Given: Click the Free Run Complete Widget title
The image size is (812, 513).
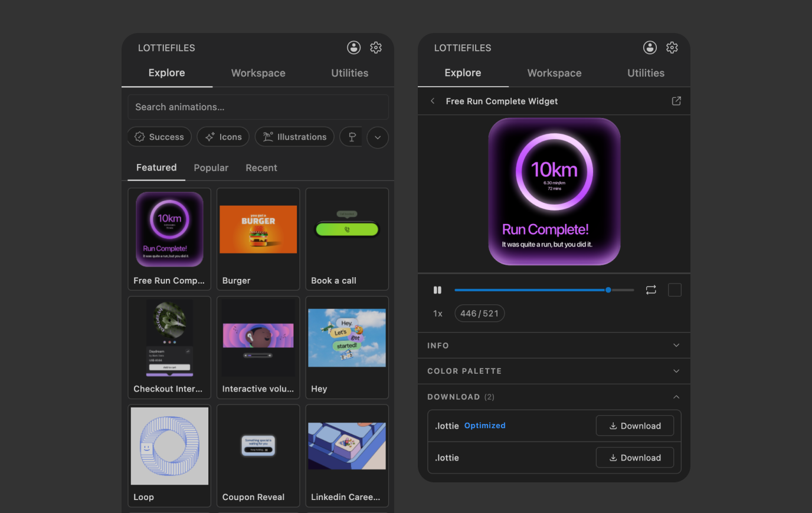Looking at the screenshot, I should (x=502, y=101).
